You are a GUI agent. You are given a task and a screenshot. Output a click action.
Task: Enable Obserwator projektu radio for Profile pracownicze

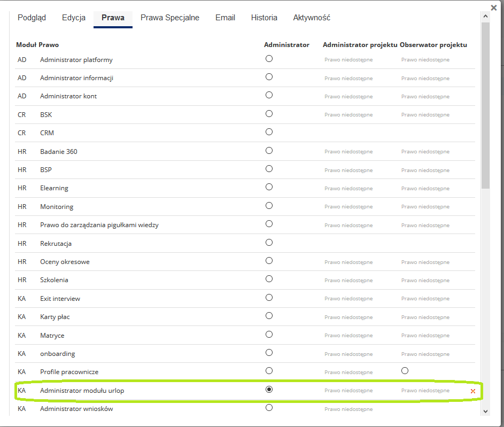click(x=405, y=371)
